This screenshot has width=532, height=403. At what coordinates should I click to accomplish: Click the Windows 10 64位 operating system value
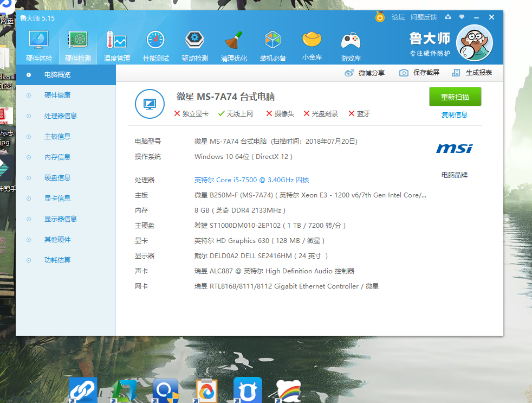pos(244,157)
